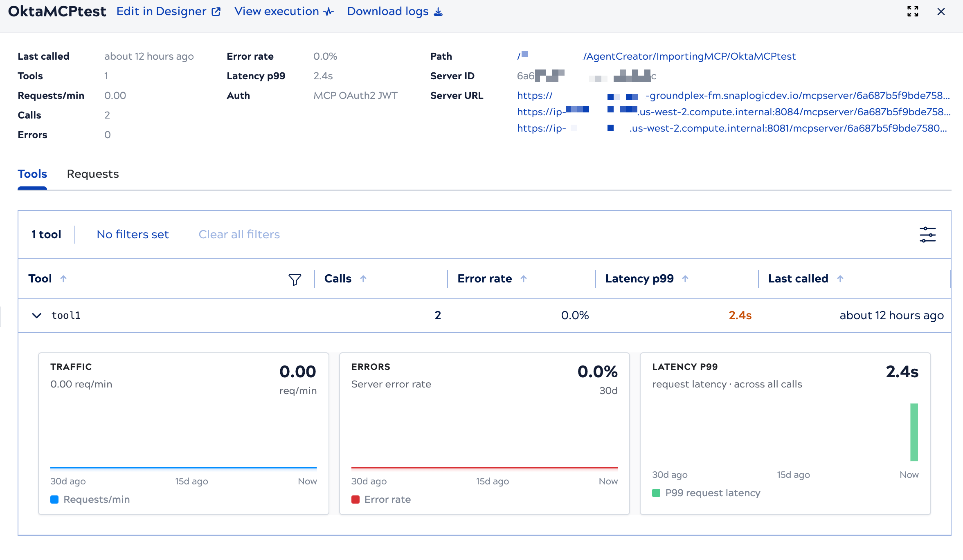Viewport: 963px width, 560px height.
Task: Collapse the tool1 row chevron
Action: [37, 316]
